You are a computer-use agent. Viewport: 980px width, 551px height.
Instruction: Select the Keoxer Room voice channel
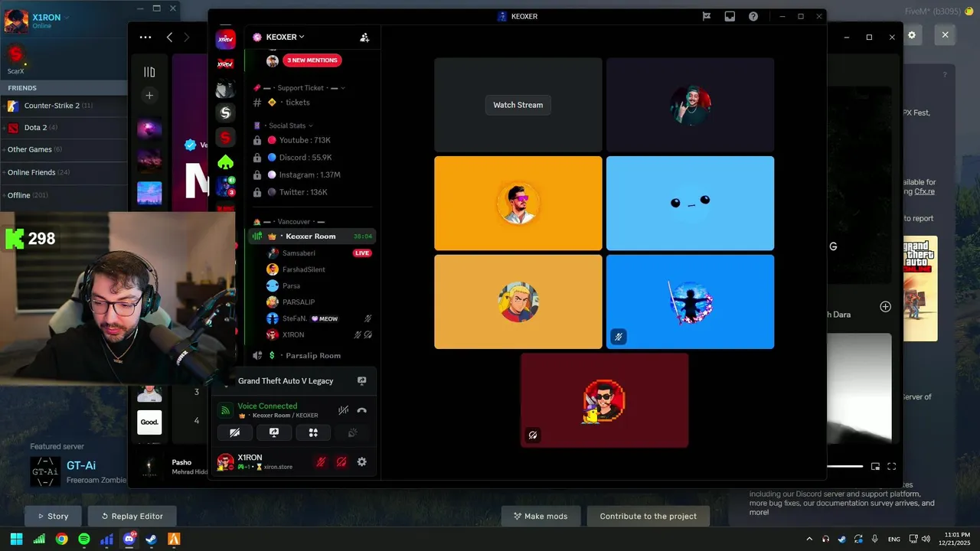312,236
